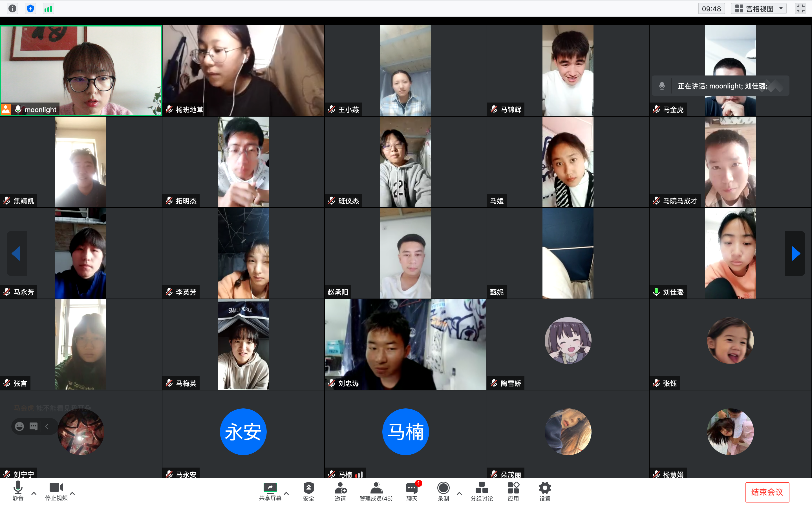Toggle Stop Video (停止视频) camera button

click(x=56, y=488)
